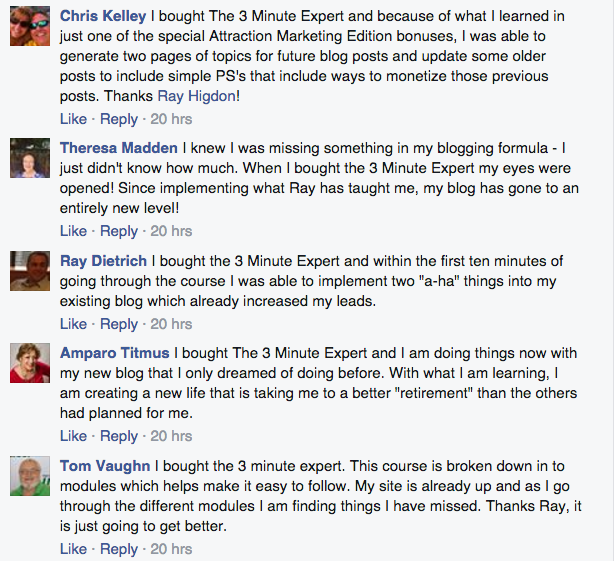This screenshot has width=614, height=561.
Task: Visit Chris Kelley's profile name link
Action: pyautogui.click(x=103, y=16)
